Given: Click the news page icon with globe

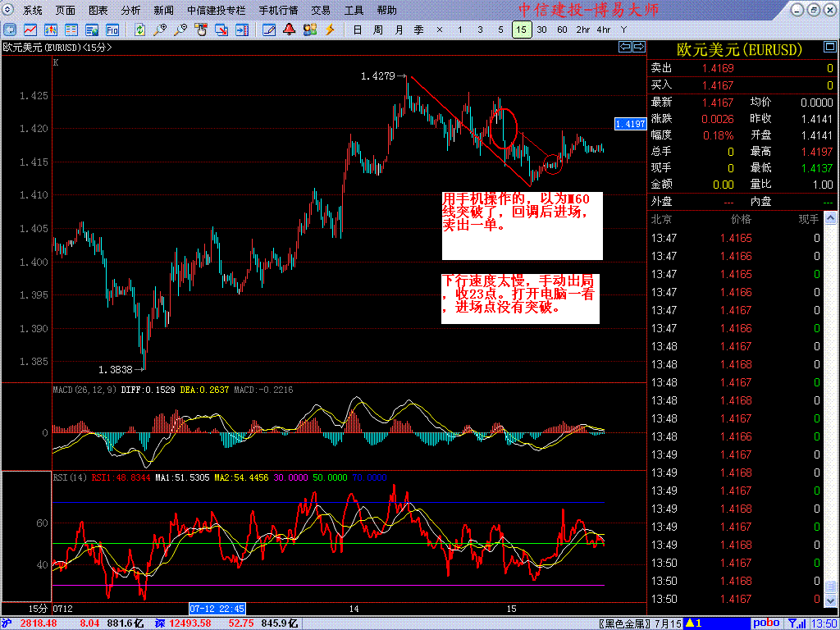Looking at the screenshot, I should point(92,30).
